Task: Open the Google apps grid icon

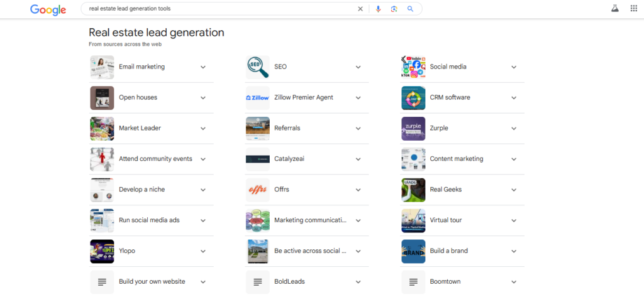Action: [634, 8]
